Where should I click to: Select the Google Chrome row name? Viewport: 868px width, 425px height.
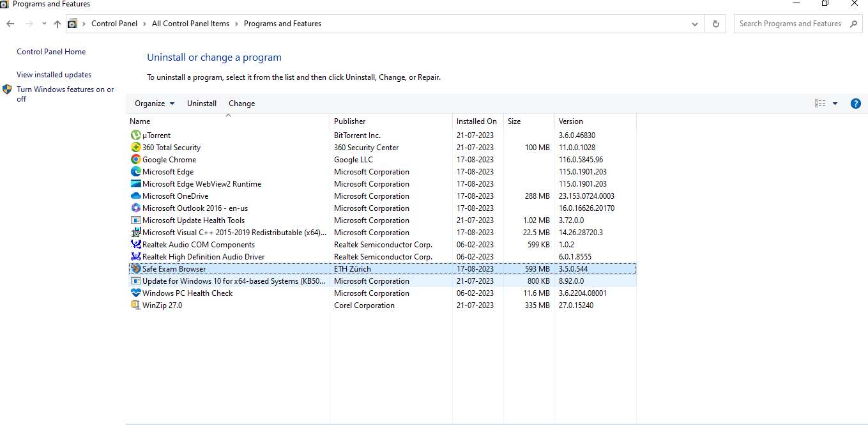[x=169, y=160]
